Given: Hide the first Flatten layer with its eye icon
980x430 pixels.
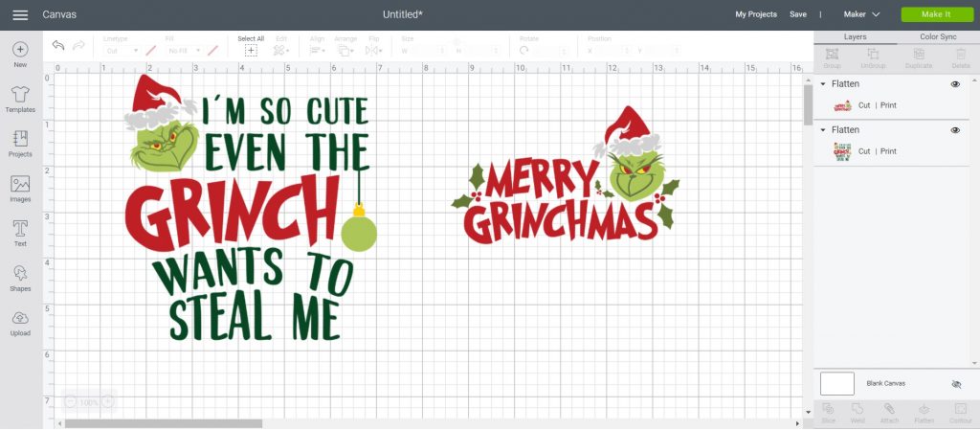Looking at the screenshot, I should [x=955, y=84].
